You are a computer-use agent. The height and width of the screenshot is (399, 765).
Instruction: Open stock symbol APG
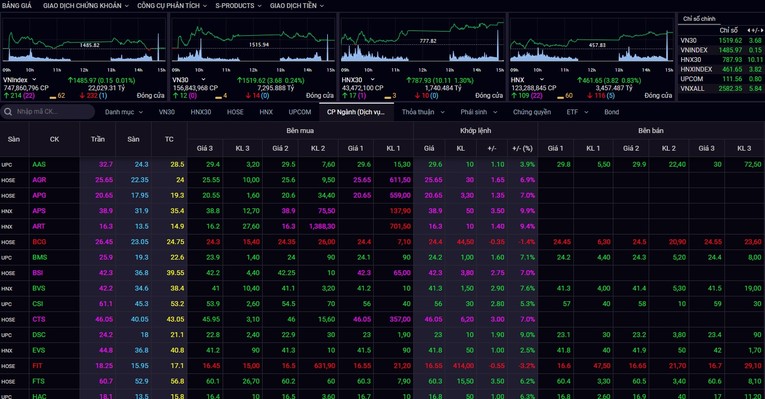39,196
